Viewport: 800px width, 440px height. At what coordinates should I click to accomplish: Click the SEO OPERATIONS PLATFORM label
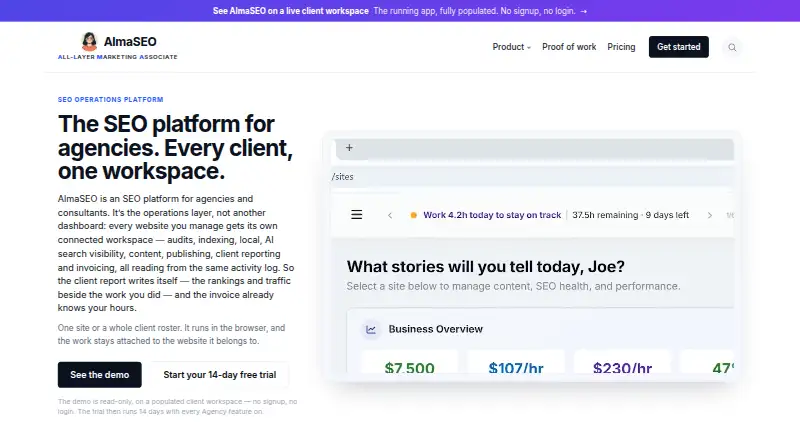110,100
